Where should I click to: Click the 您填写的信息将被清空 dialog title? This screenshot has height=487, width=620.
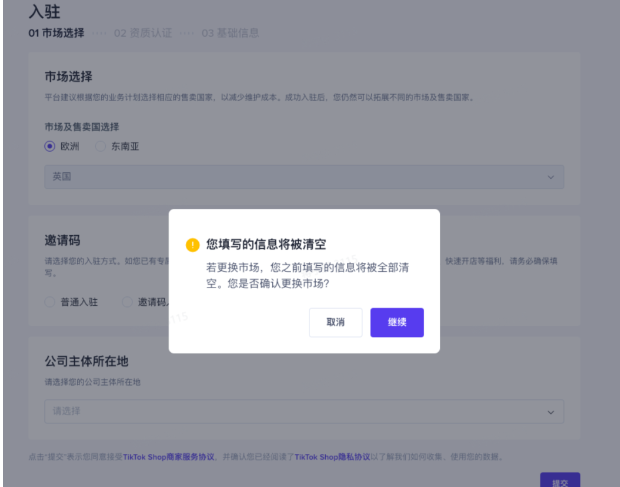[265, 244]
